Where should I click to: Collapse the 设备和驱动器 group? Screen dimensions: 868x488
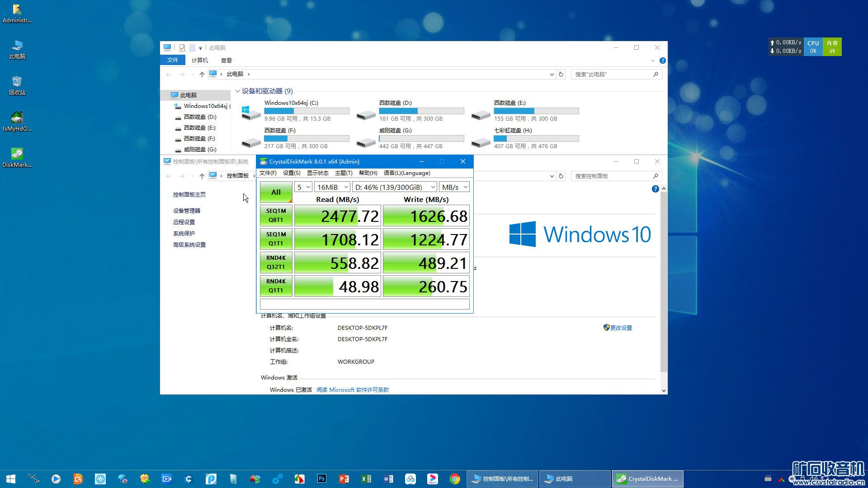(237, 91)
